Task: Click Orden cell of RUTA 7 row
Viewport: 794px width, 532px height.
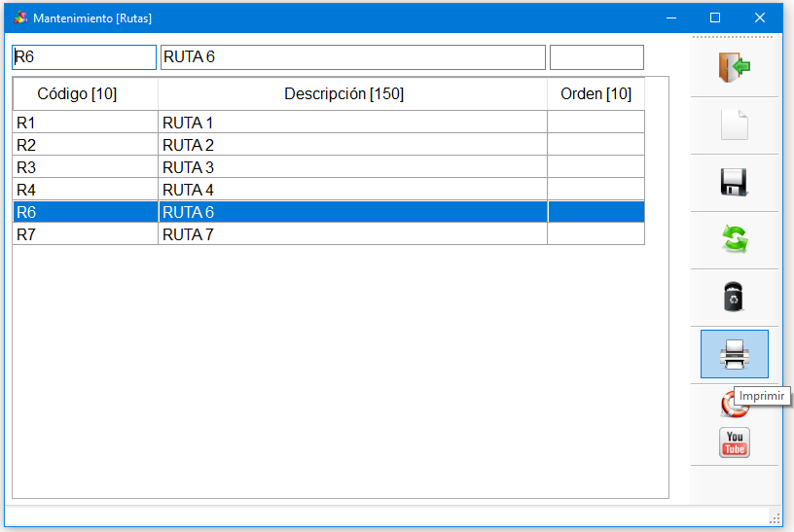Action: (x=596, y=234)
